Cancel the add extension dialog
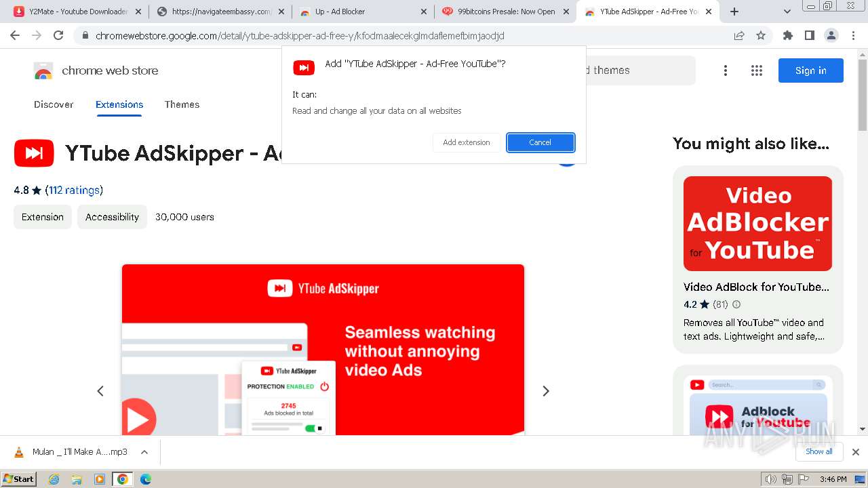 click(x=540, y=142)
